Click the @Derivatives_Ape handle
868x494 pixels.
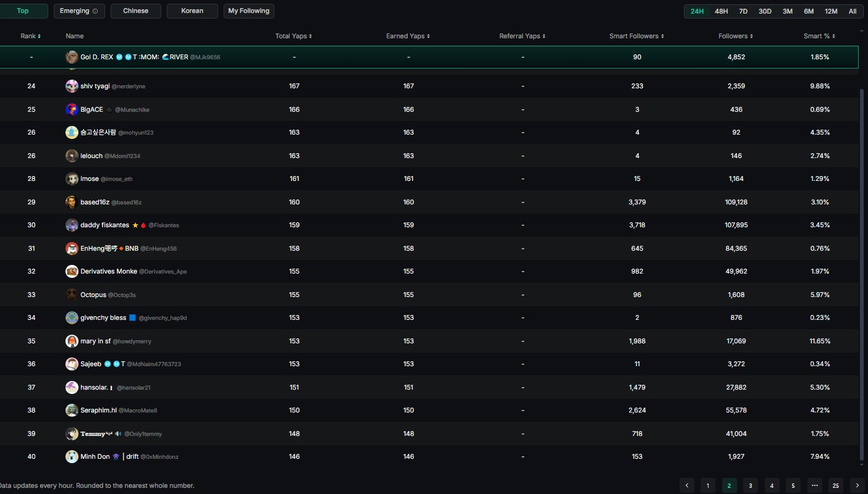(x=163, y=272)
